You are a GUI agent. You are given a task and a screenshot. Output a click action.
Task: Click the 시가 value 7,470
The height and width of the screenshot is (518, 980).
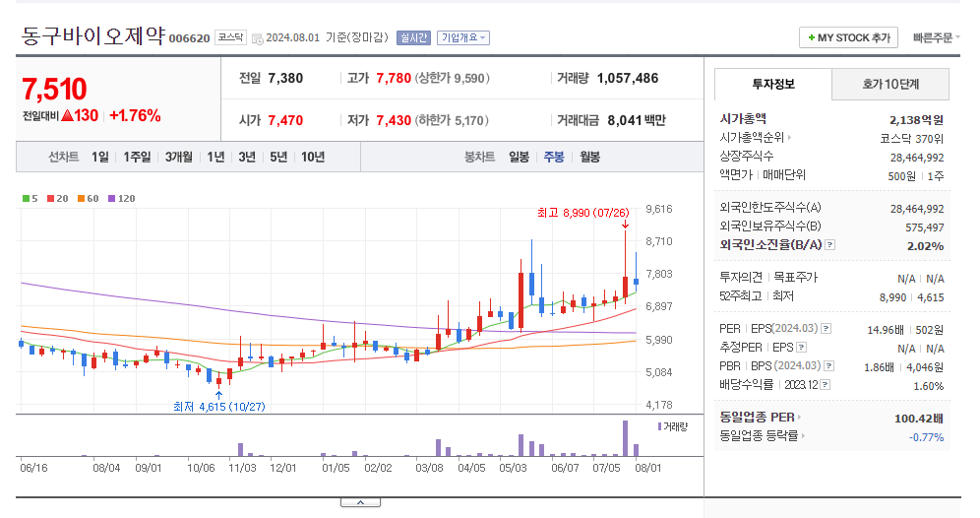coord(285,120)
